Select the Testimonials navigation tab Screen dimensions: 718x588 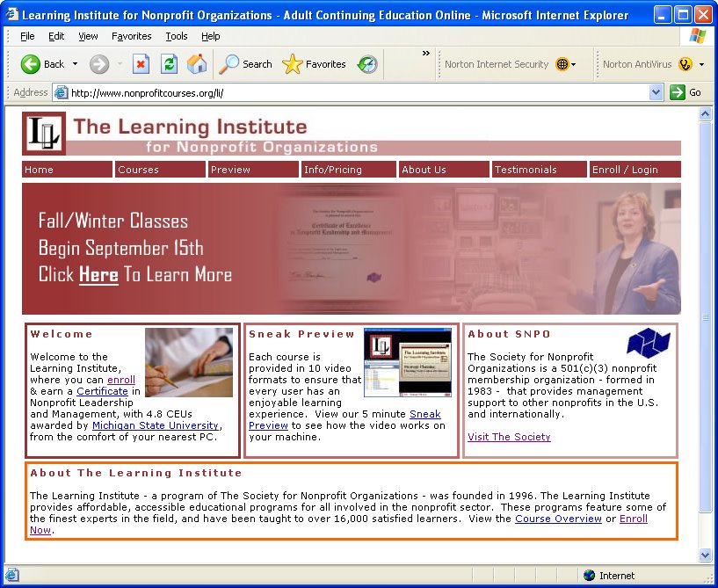tap(539, 170)
